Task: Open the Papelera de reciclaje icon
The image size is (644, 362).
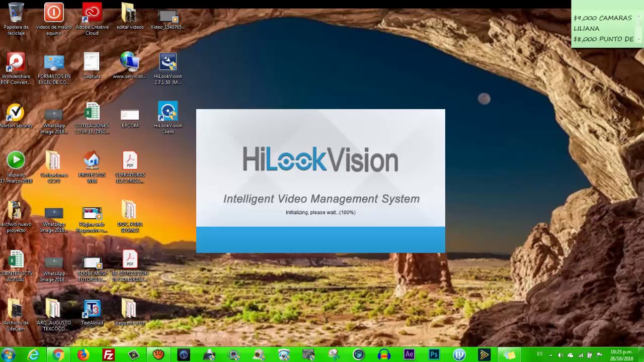Action: click(x=16, y=19)
